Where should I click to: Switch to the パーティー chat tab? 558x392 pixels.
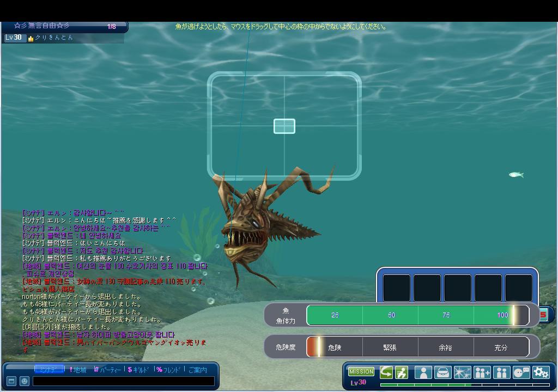pyautogui.click(x=107, y=370)
